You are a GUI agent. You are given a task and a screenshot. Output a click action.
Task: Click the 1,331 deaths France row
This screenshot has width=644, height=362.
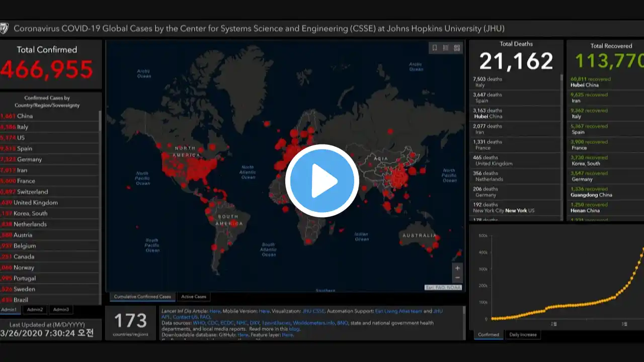(x=515, y=144)
